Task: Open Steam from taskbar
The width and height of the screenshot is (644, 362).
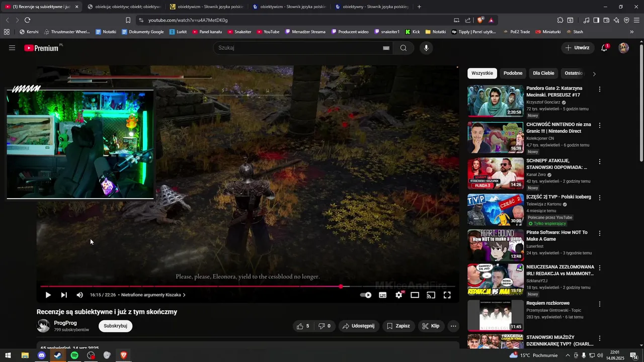Action: (x=58, y=355)
